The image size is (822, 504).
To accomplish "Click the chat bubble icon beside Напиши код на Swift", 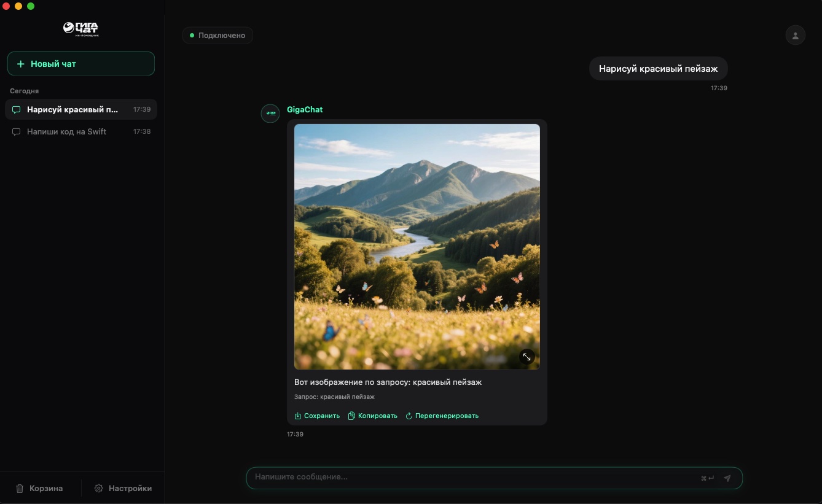I will [17, 131].
